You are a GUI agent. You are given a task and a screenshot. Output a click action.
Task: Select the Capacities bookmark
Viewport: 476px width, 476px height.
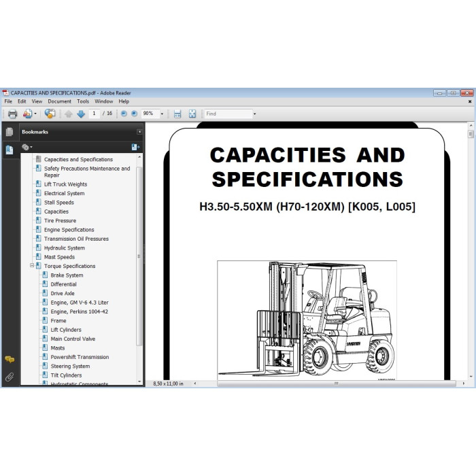(56, 211)
